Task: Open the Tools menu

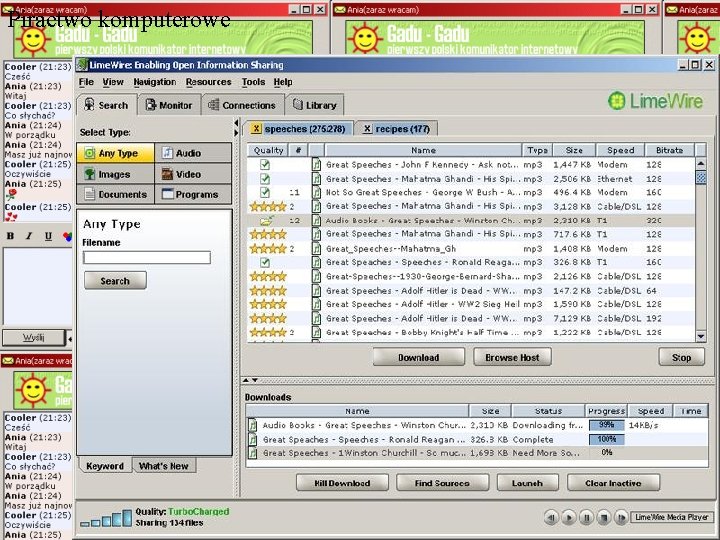Action: [x=253, y=82]
